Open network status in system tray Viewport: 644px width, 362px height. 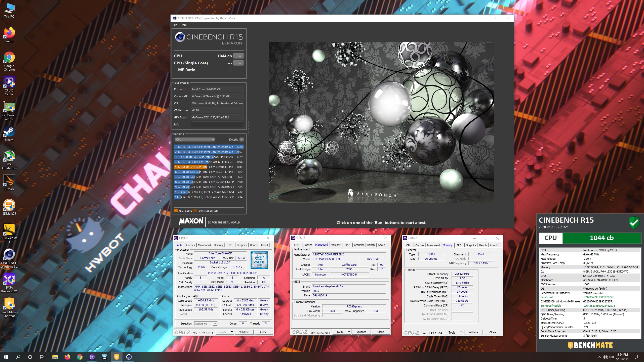[x=606, y=357]
